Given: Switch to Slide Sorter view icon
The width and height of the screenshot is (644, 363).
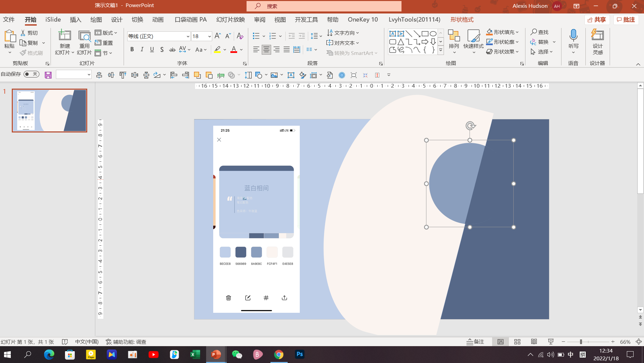Looking at the screenshot, I should coord(517,342).
